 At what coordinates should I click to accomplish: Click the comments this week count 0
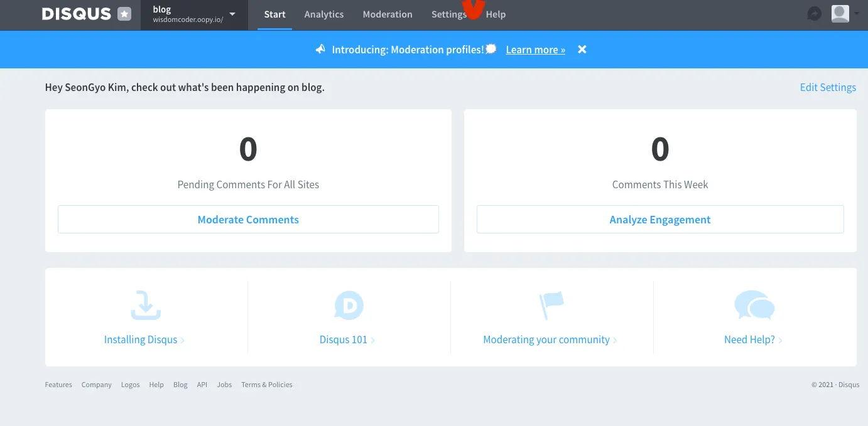pos(660,149)
